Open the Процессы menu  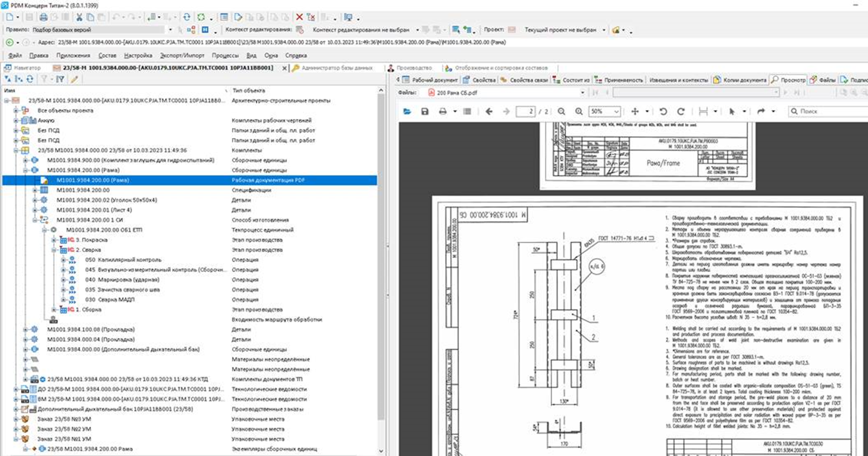tap(225, 55)
